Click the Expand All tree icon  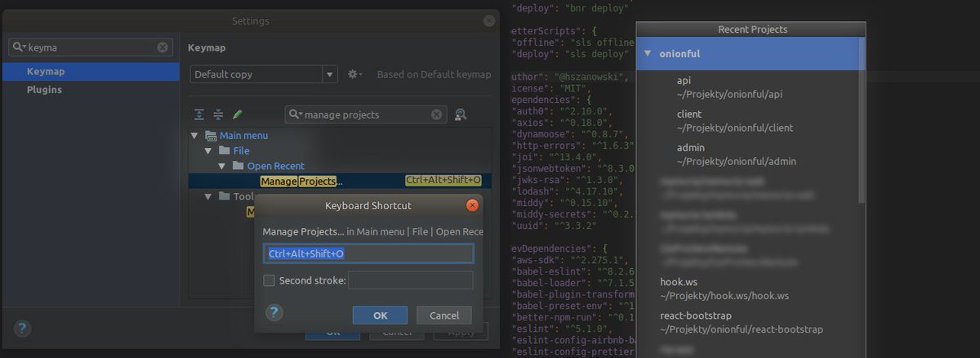tap(199, 114)
